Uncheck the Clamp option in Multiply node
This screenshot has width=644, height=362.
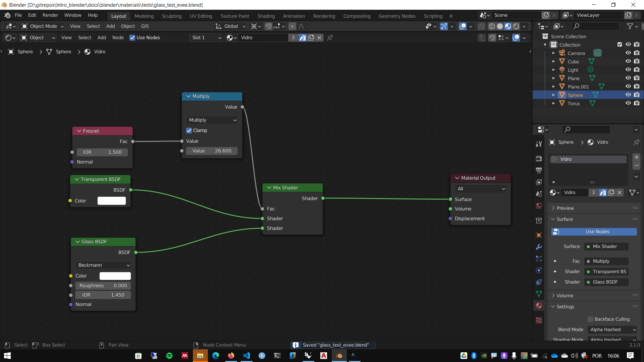pos(189,130)
